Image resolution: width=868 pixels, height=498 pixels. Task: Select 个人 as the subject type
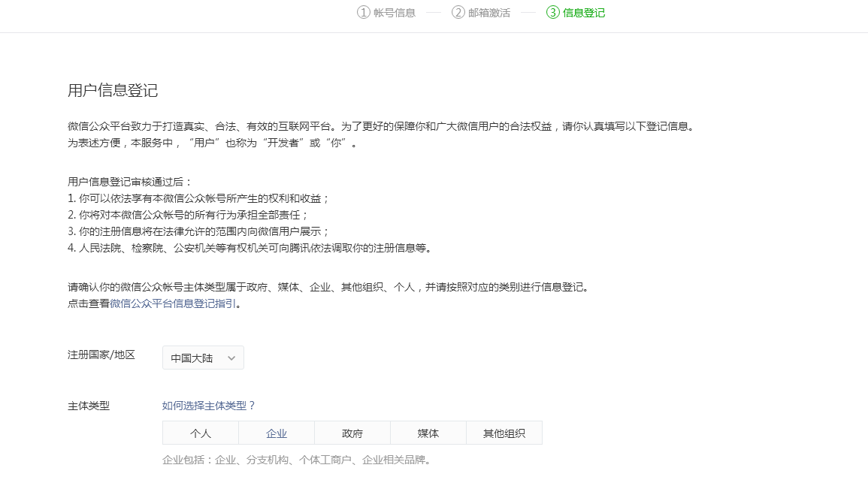pyautogui.click(x=201, y=433)
